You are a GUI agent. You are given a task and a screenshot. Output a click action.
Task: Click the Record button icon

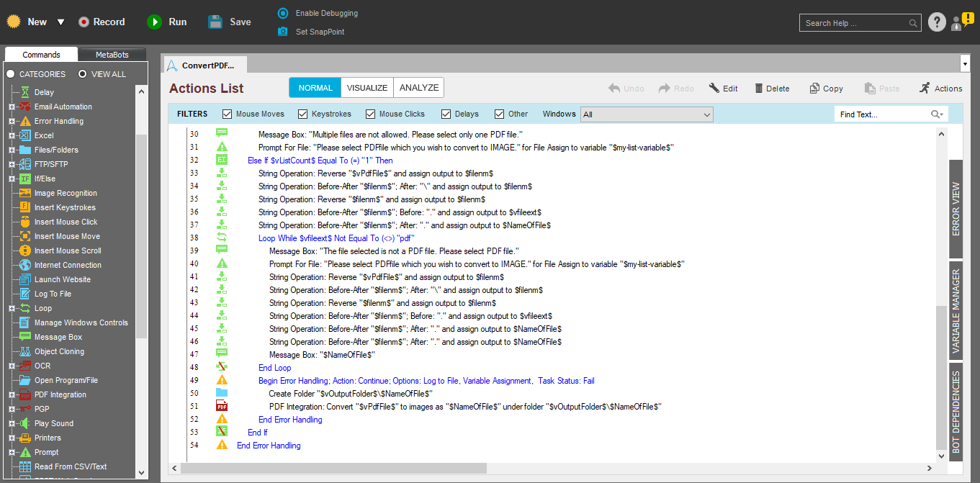tap(84, 22)
